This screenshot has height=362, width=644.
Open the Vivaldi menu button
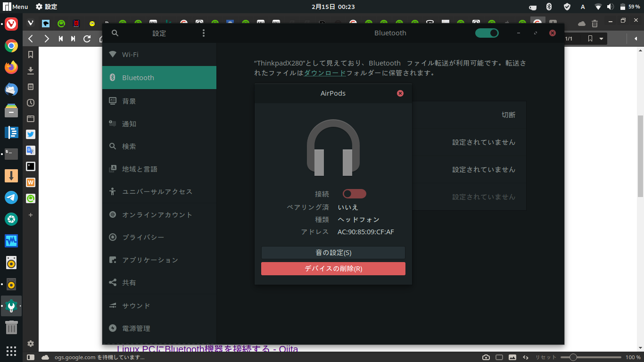coord(31,23)
